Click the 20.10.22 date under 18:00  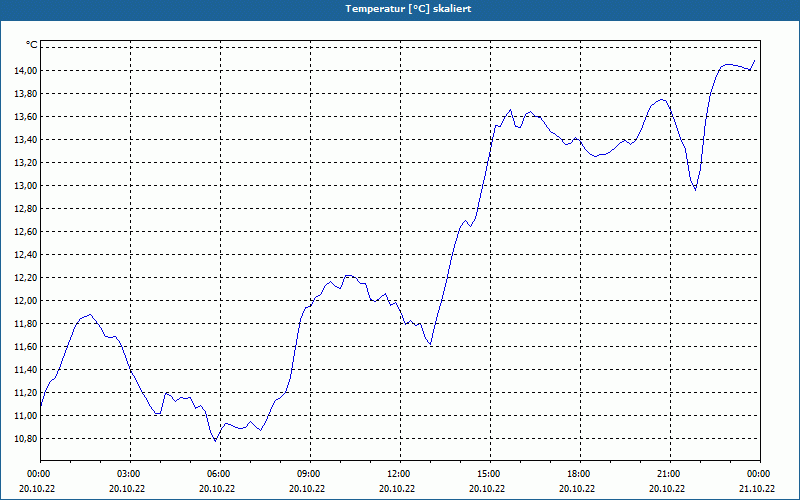577,488
